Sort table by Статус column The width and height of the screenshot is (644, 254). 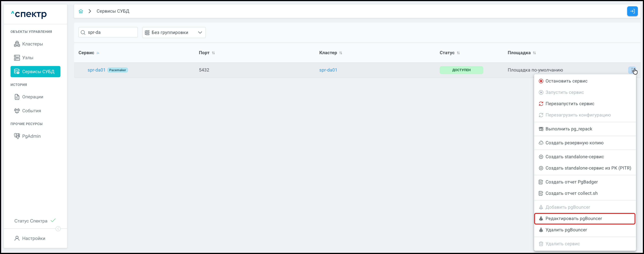click(x=458, y=53)
